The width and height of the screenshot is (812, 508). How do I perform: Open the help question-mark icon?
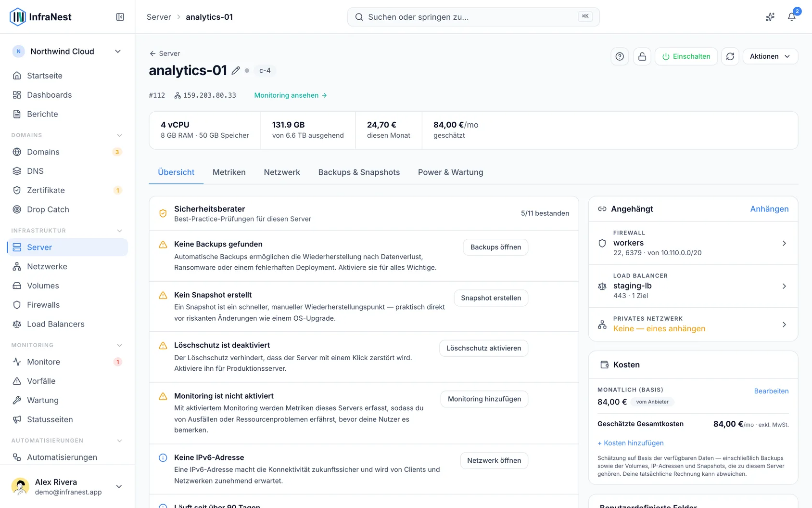point(620,57)
